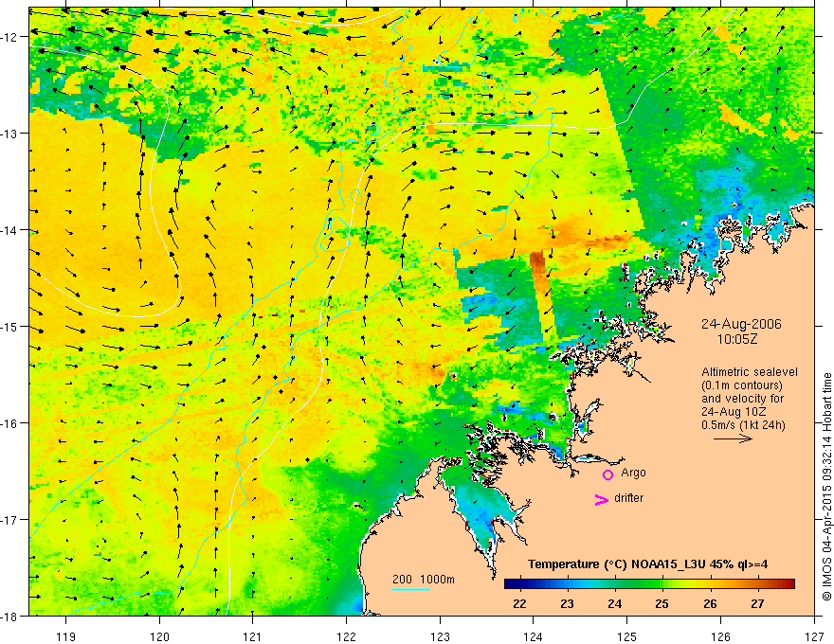Click the yellow 25 region of the colorbar

coord(662,584)
